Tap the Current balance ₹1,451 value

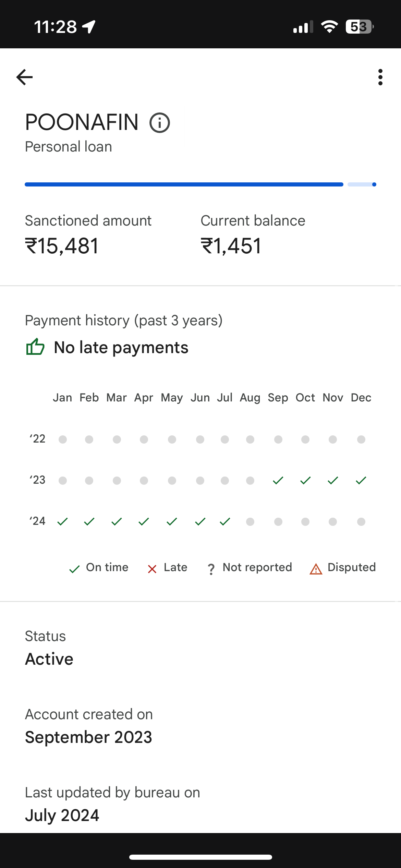(x=231, y=246)
